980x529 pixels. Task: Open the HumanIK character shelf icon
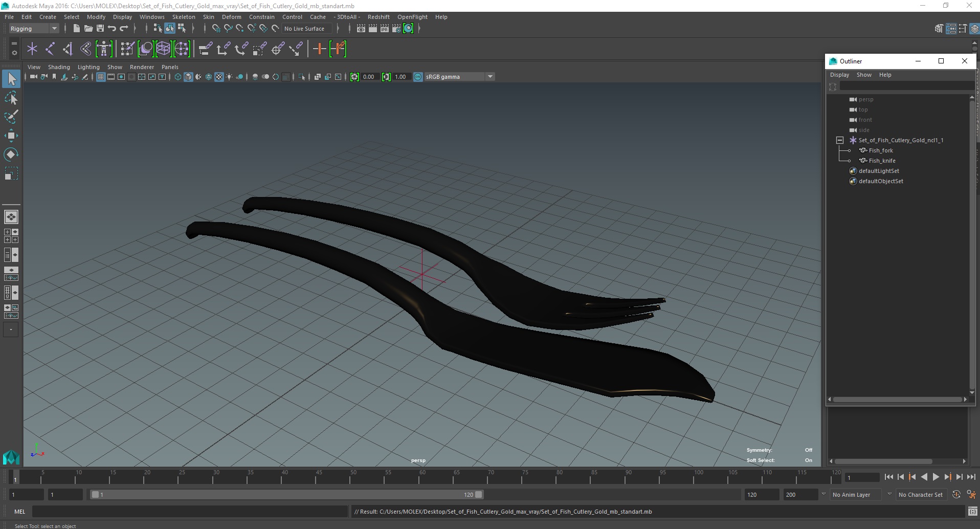(104, 49)
